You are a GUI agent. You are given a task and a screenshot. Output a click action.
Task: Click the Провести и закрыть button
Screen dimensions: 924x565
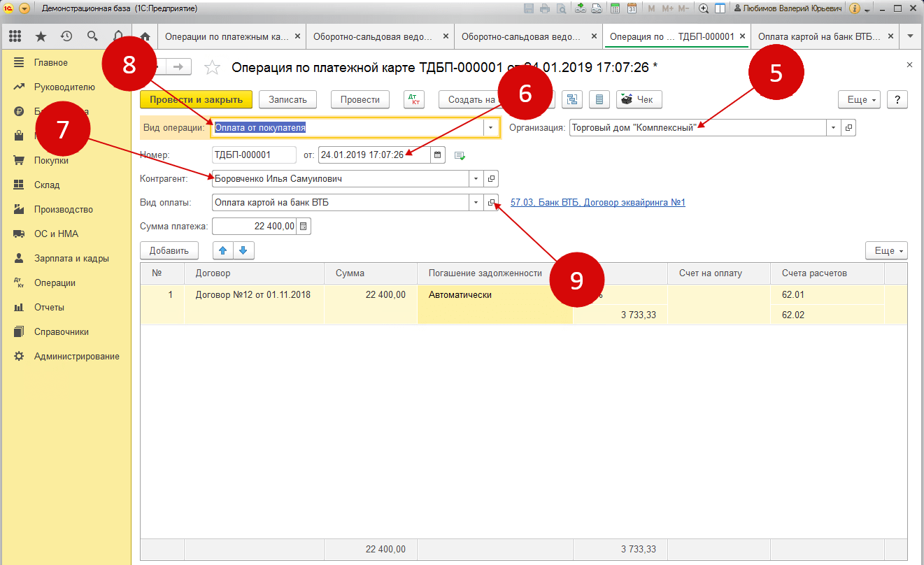(x=196, y=99)
